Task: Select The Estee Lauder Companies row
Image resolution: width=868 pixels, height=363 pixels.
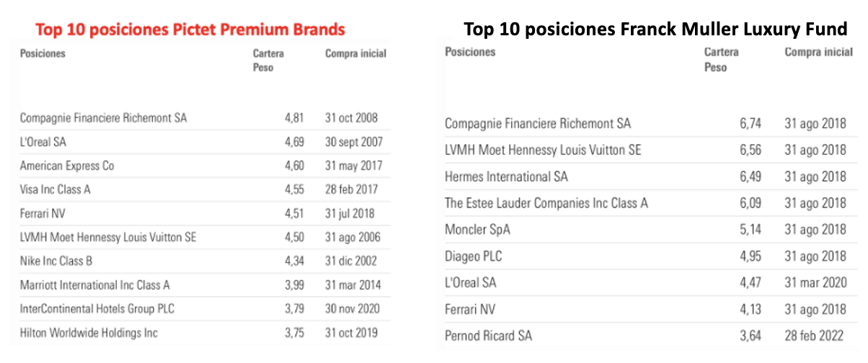Action: point(546,203)
